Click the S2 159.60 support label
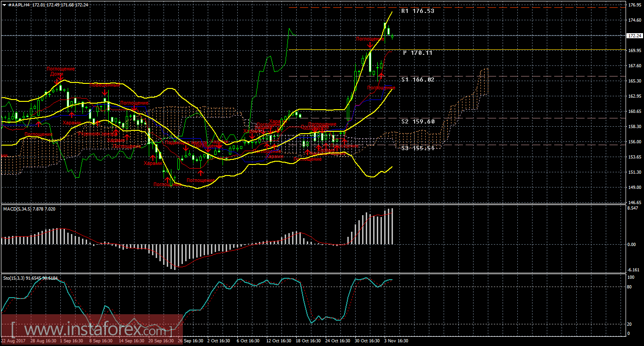Screen dimensions: 644x346 point(417,122)
